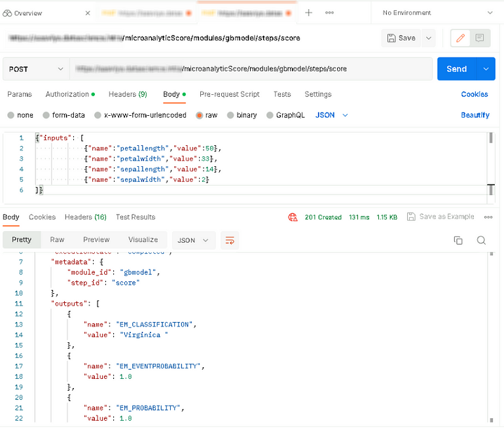Switch to Raw view
The height and width of the screenshot is (428, 504).
pyautogui.click(x=57, y=240)
